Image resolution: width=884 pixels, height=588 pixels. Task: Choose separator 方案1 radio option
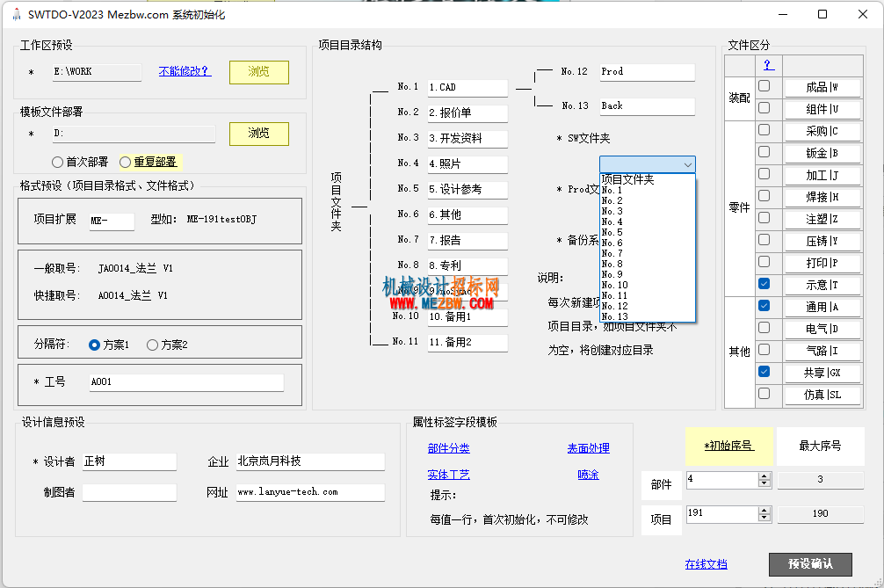95,345
